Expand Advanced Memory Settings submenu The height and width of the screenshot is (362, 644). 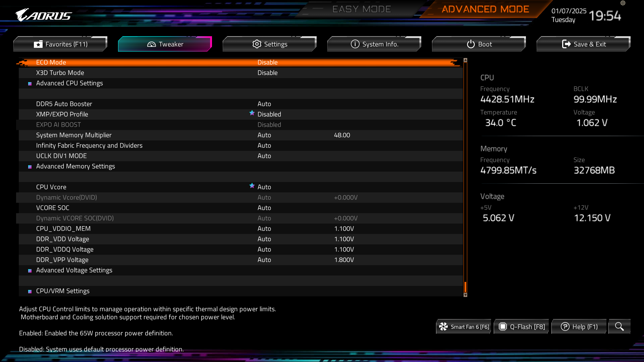[75, 166]
